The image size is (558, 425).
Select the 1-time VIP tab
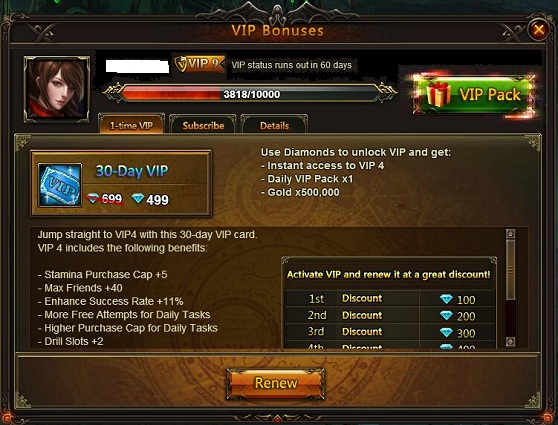(x=131, y=125)
